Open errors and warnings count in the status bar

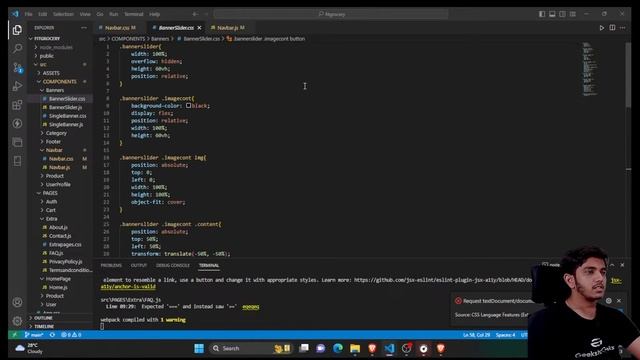pyautogui.click(x=71, y=335)
